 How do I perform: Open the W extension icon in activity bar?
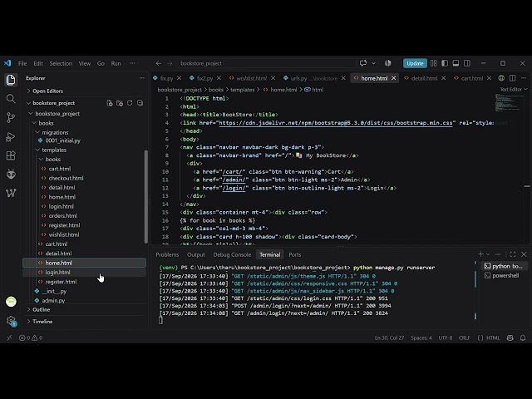11,193
